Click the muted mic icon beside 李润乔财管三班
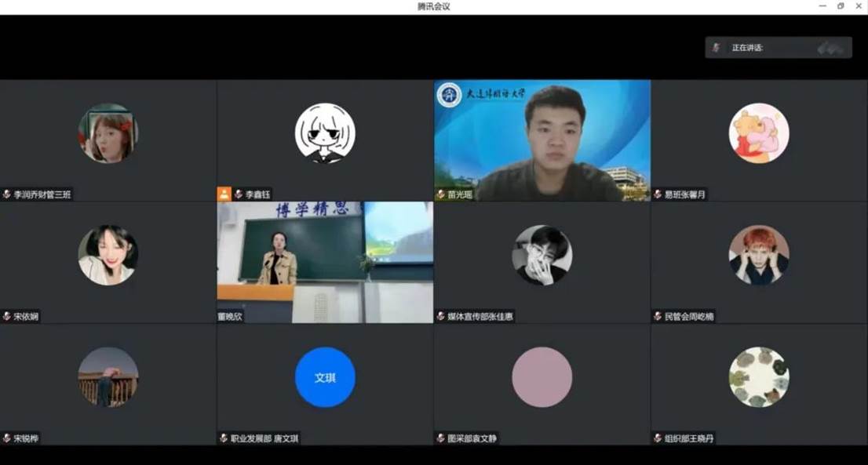 [x=7, y=194]
